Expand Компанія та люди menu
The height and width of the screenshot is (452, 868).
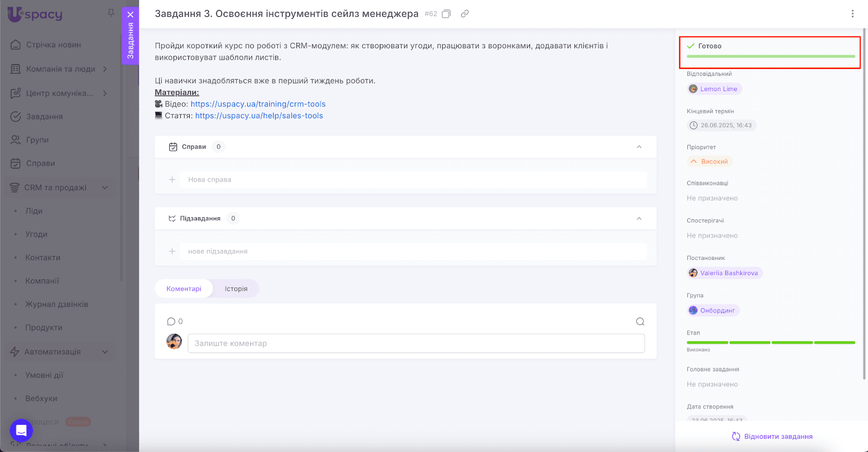pyautogui.click(x=105, y=69)
